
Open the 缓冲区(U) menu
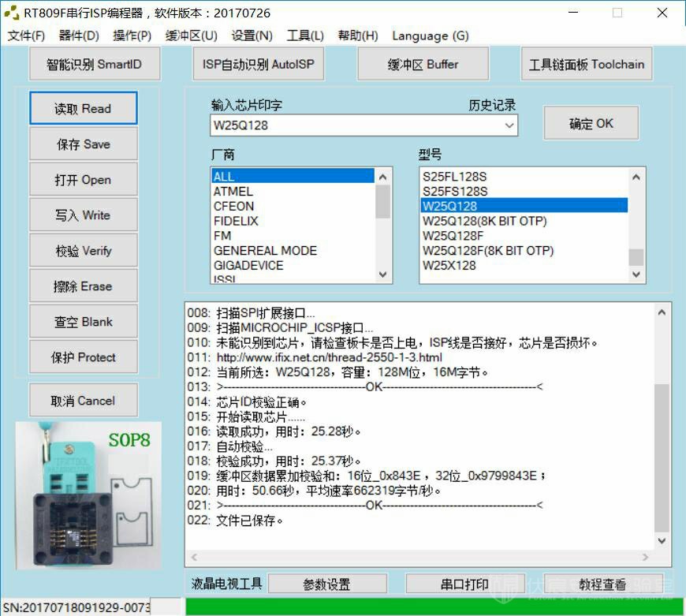(x=191, y=35)
